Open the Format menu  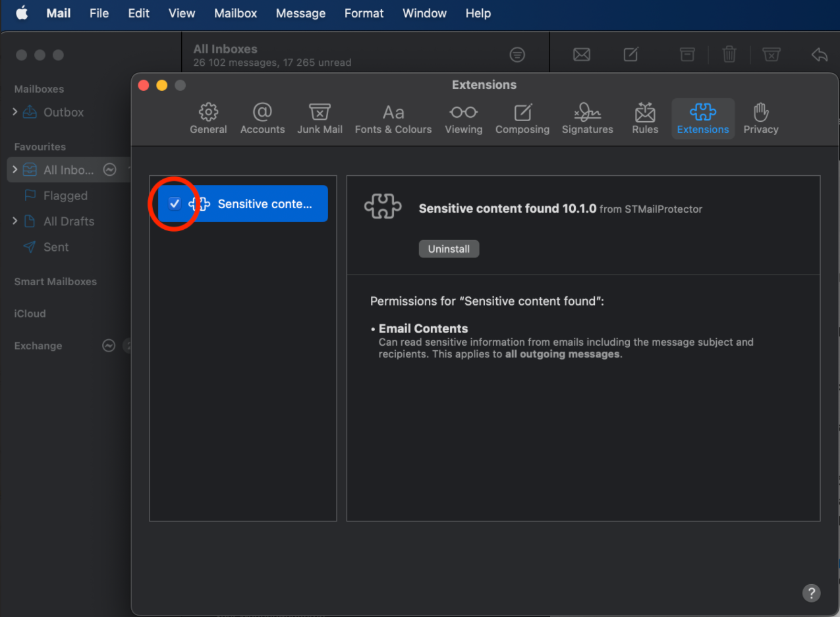364,13
